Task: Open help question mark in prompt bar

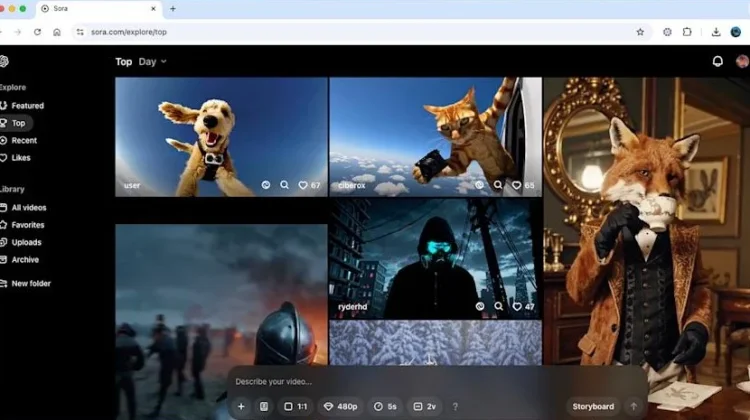Action: 455,406
